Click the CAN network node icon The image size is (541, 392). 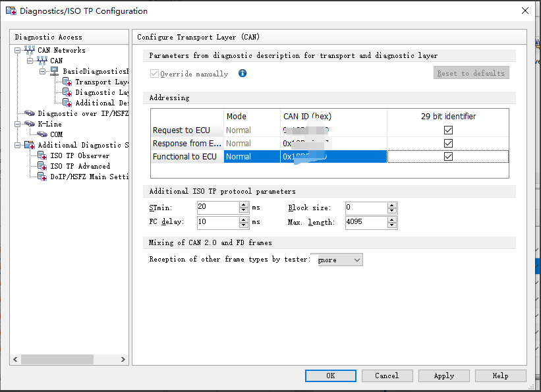tap(42, 61)
